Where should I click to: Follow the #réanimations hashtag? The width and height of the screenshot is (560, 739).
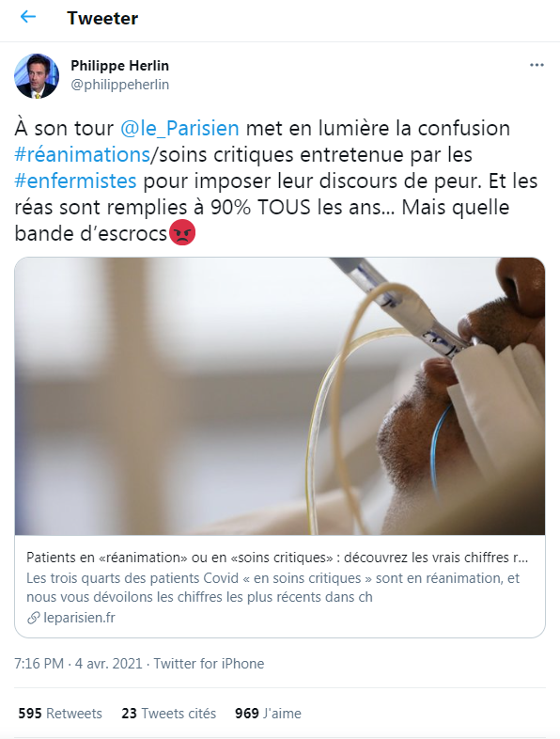[82, 154]
